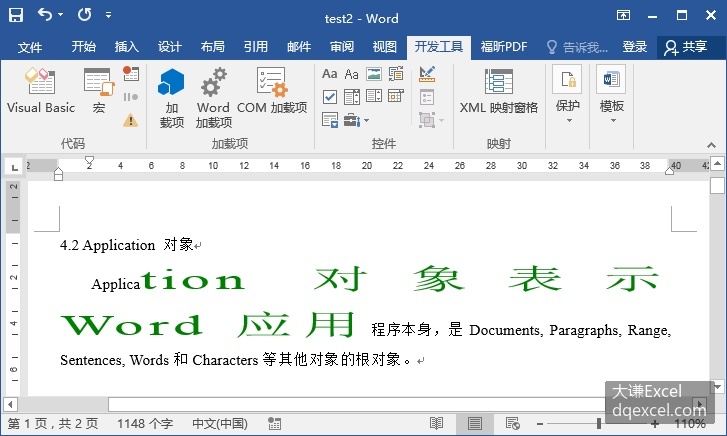Click the green 'Word' text in document
The height and width of the screenshot is (436, 727).
pyautogui.click(x=131, y=325)
